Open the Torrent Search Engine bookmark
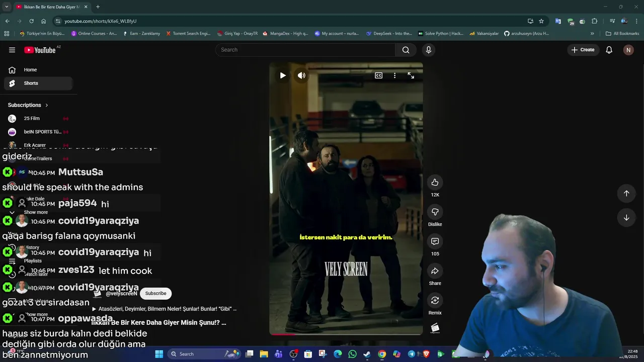 [x=188, y=34]
